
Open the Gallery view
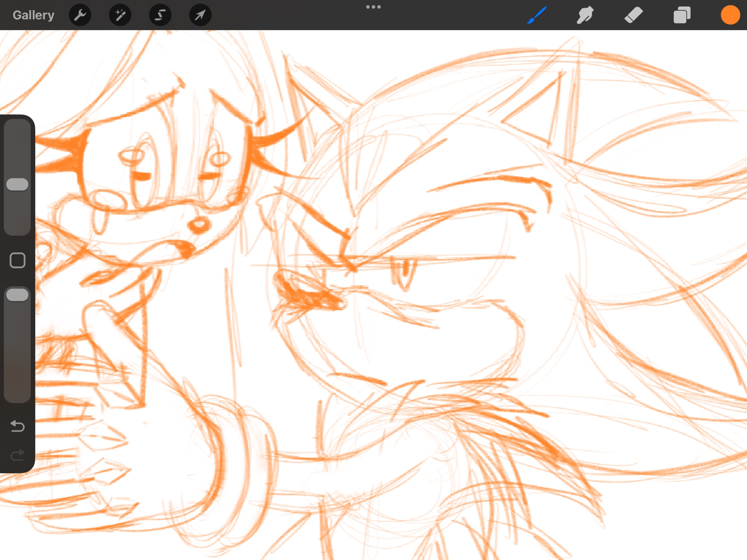(x=33, y=15)
